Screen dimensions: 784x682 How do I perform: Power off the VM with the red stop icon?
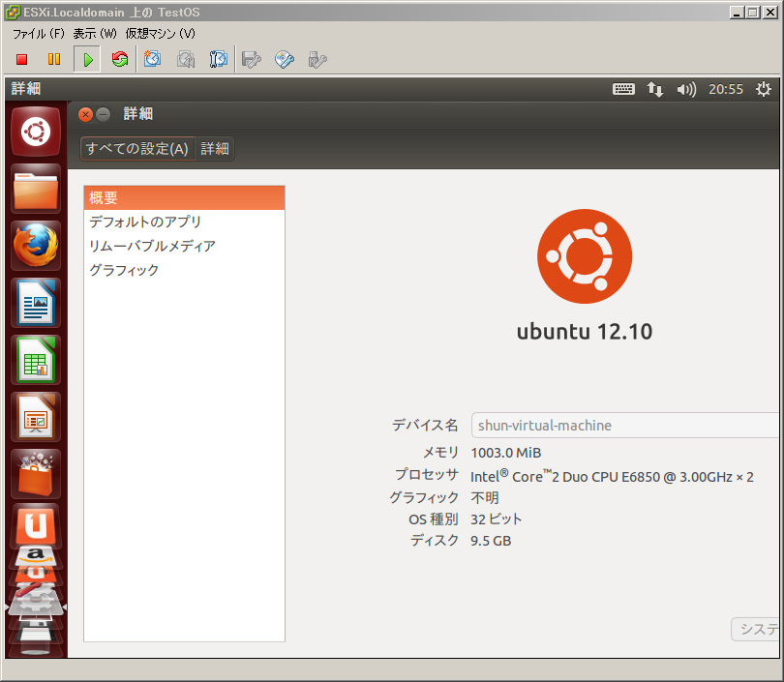[x=21, y=59]
